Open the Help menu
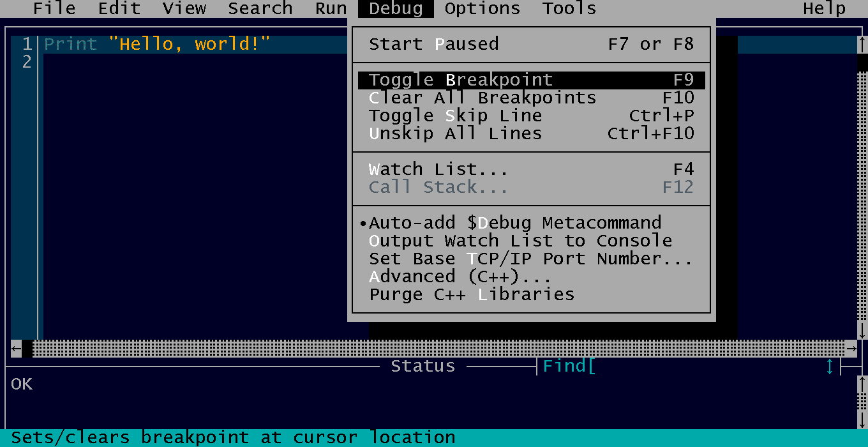This screenshot has height=447, width=868. (824, 8)
